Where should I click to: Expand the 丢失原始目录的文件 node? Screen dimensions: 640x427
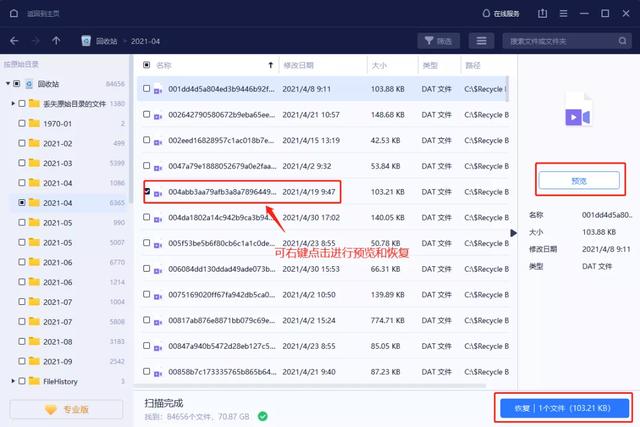coord(13,103)
